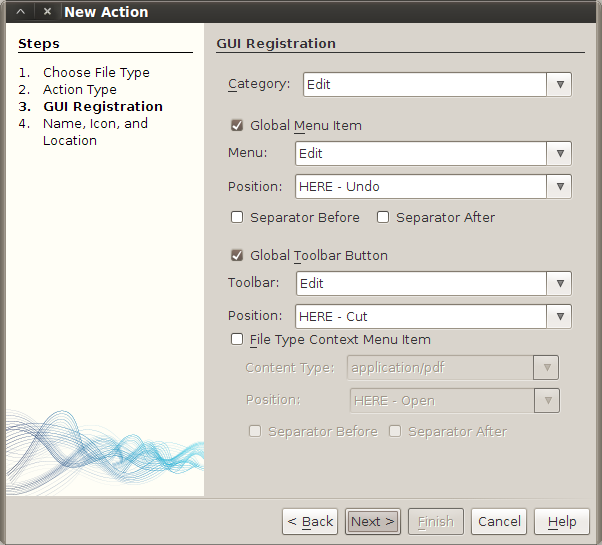
Task: Expand the Toolbar dropdown arrow
Action: point(559,283)
